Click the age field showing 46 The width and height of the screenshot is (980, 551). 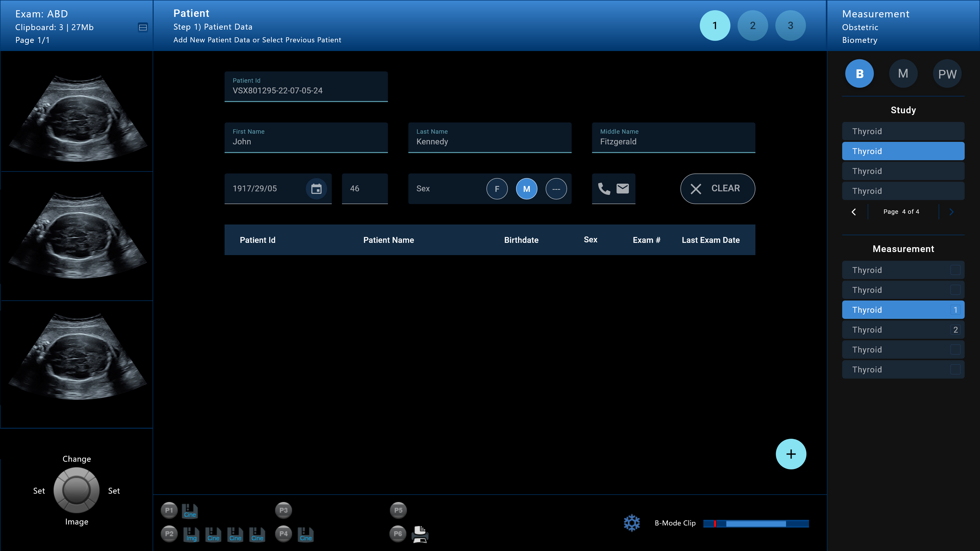[x=364, y=189]
